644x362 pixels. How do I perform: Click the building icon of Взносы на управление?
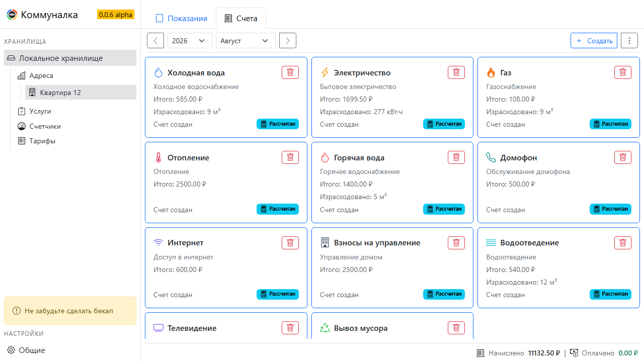325,243
